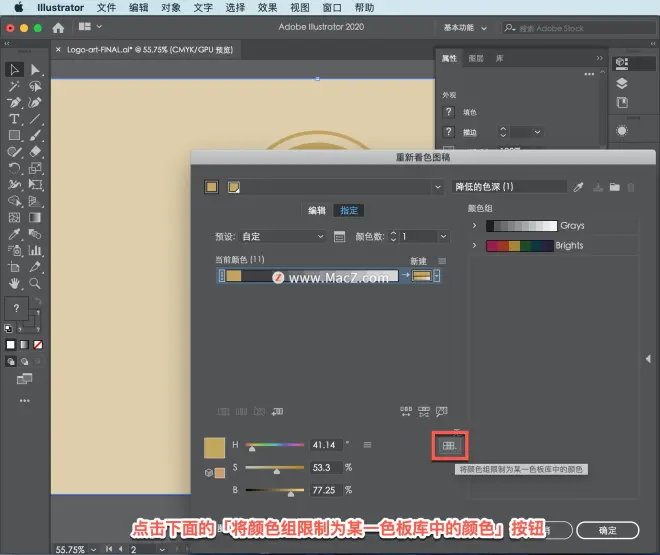The height and width of the screenshot is (555, 660).
Task: Click the Home icon in the top bar
Action: (58, 28)
